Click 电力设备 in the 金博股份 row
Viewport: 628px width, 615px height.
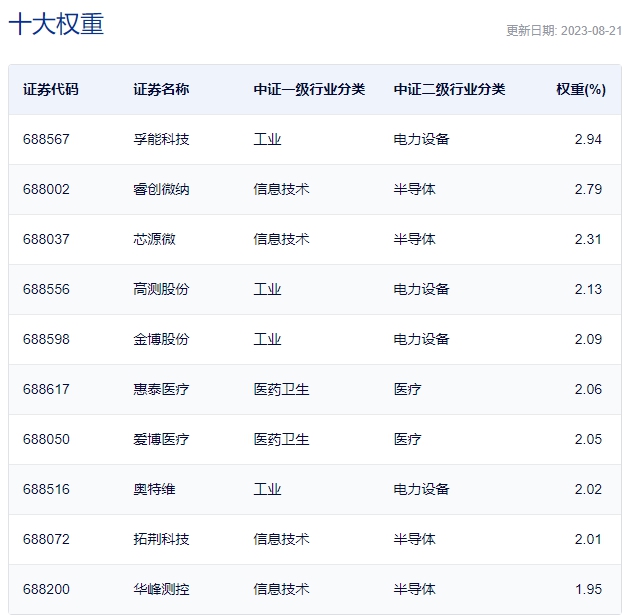(x=421, y=340)
